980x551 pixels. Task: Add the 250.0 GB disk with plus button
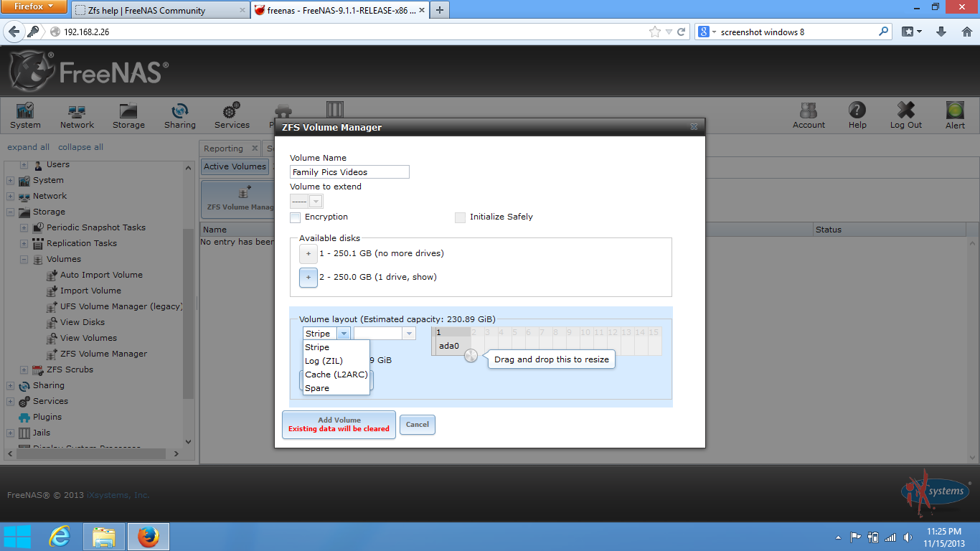(x=308, y=278)
